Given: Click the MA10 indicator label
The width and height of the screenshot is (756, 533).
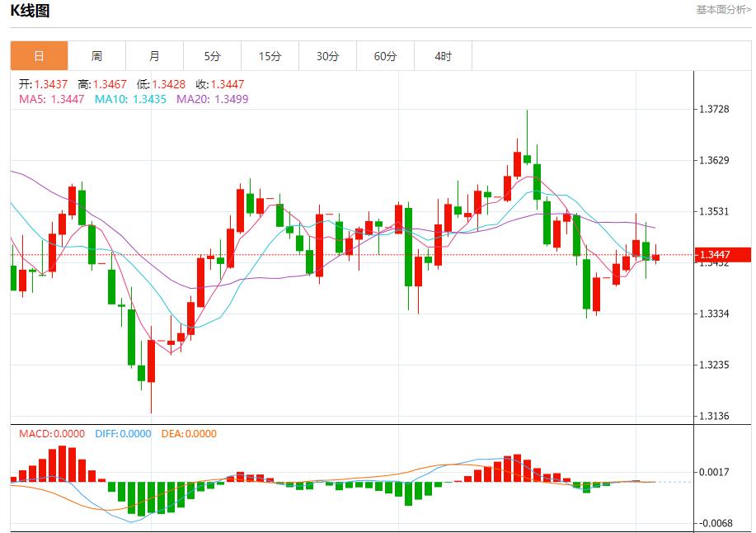Looking at the screenshot, I should (113, 101).
